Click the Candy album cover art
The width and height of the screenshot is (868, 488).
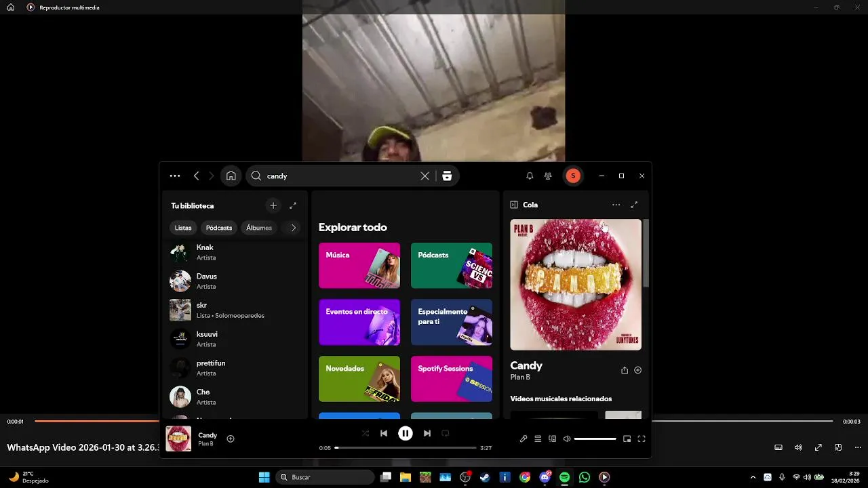click(x=576, y=285)
